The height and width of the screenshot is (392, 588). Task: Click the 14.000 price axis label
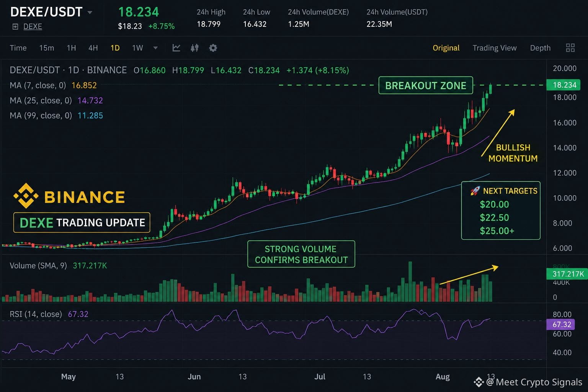click(565, 148)
